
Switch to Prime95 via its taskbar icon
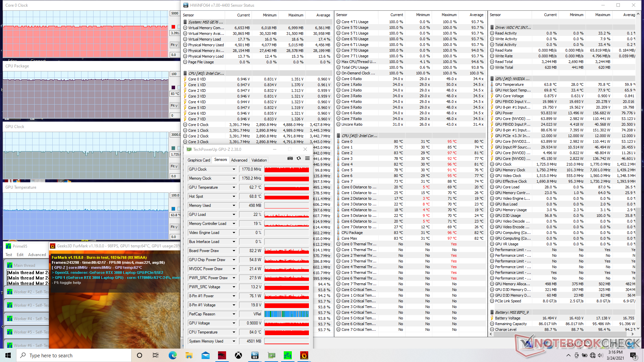288,355
